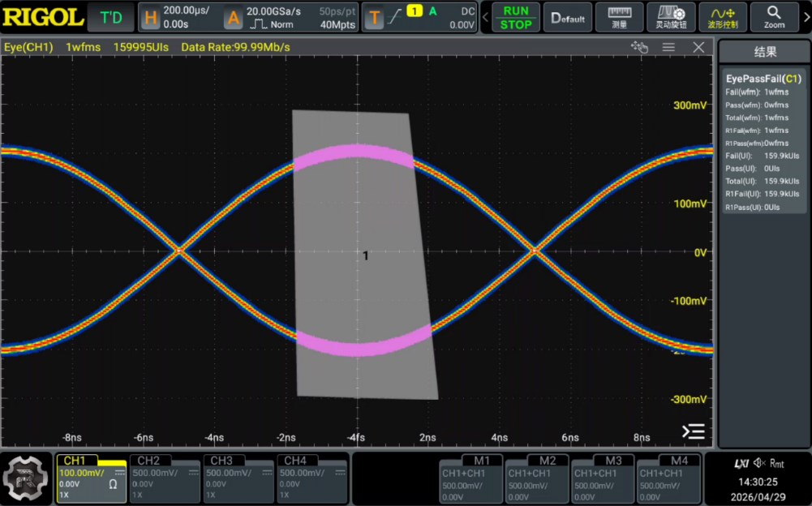Select the EyePassFail(C1) result heading

coord(764,79)
